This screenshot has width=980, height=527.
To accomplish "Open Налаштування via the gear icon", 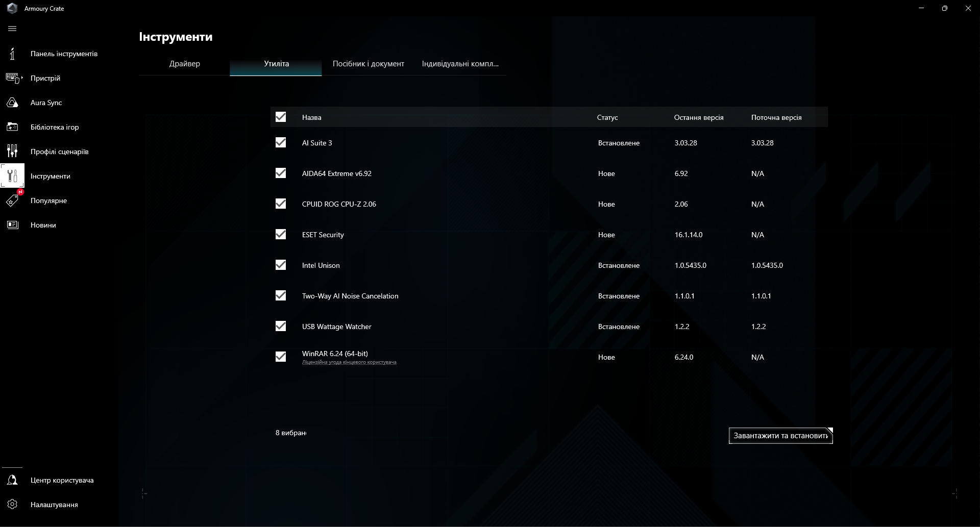I will [12, 505].
